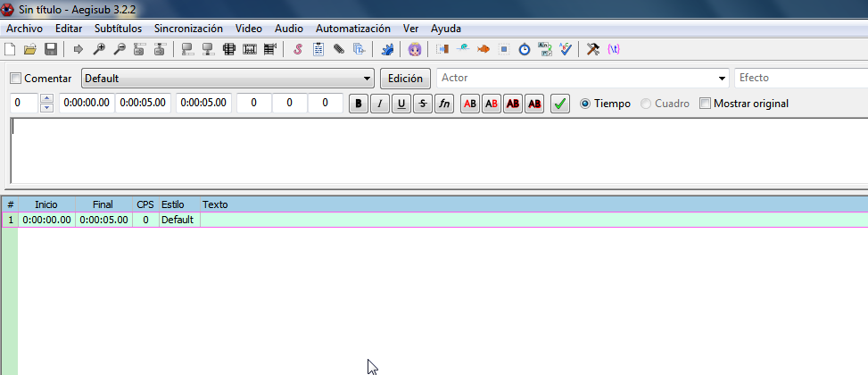Open the Archivo menu
The height and width of the screenshot is (375, 868).
coord(24,29)
